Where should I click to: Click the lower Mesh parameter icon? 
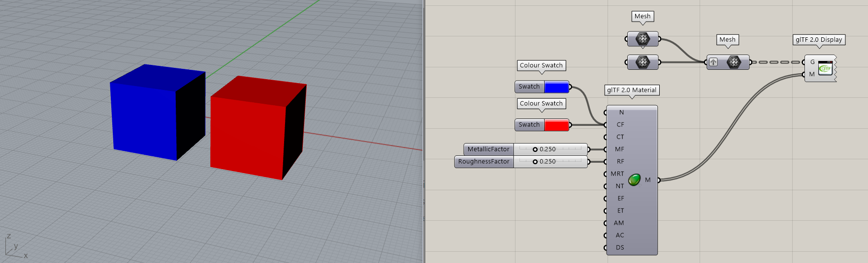click(643, 62)
